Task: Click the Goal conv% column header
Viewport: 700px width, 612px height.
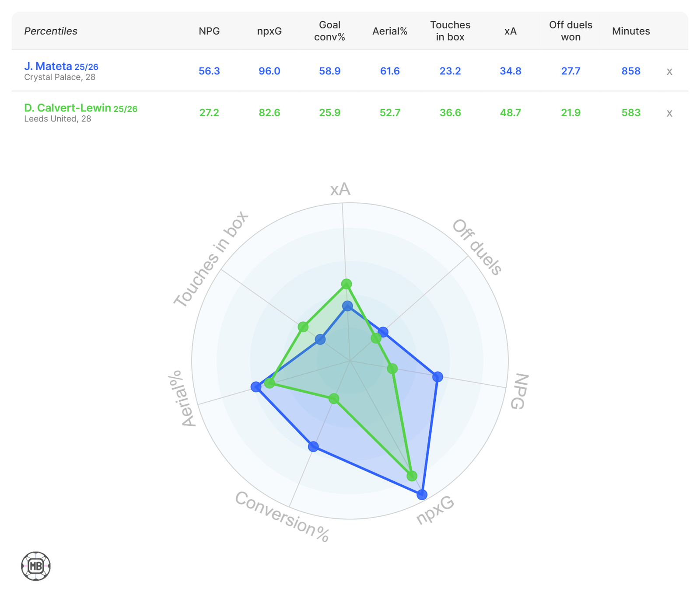Action: click(329, 31)
